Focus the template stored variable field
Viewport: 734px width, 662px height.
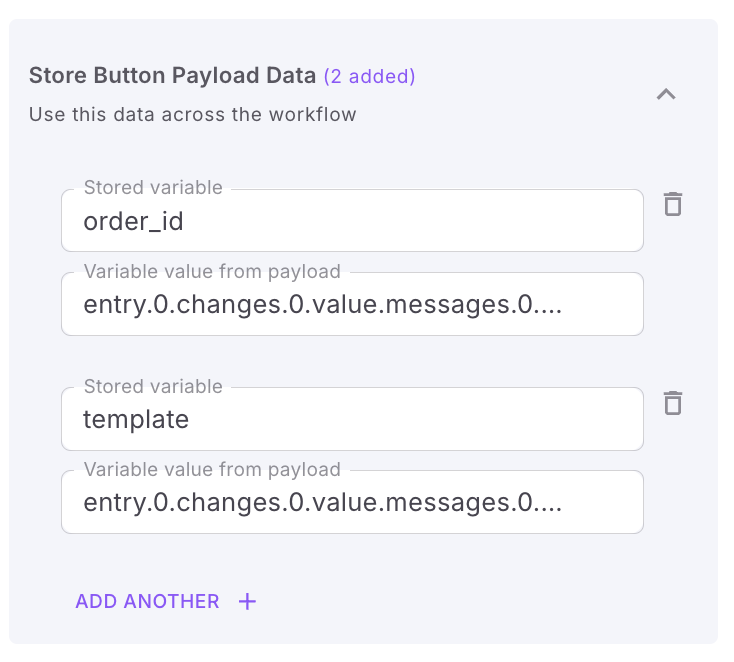coord(352,419)
